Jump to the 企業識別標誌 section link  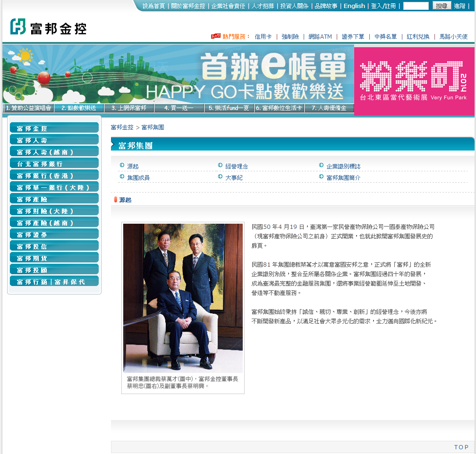pyautogui.click(x=343, y=166)
